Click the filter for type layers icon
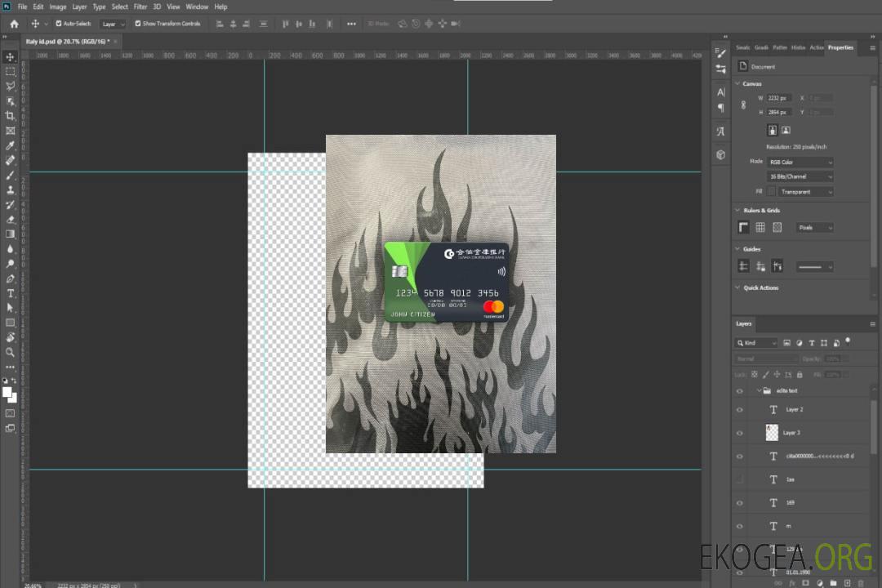The image size is (882, 588). click(812, 343)
